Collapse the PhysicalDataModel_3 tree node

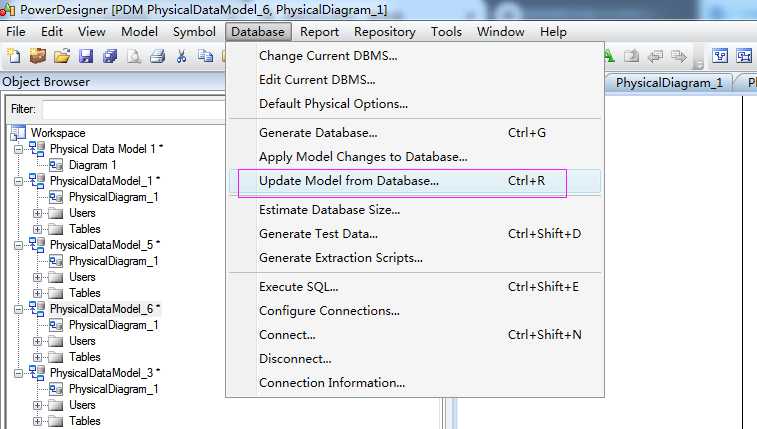pos(18,374)
